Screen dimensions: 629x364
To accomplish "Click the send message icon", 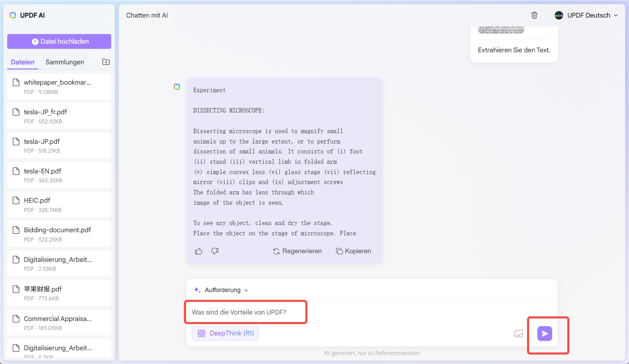I will (x=544, y=333).
